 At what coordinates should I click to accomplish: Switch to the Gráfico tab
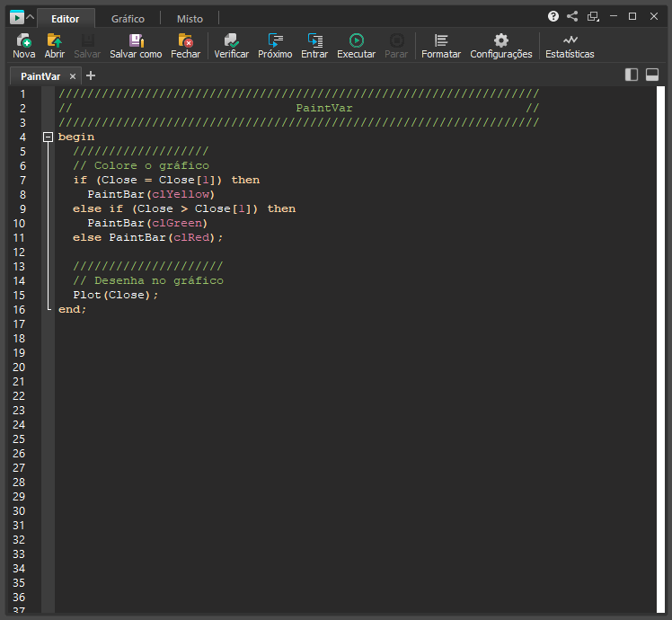click(128, 19)
